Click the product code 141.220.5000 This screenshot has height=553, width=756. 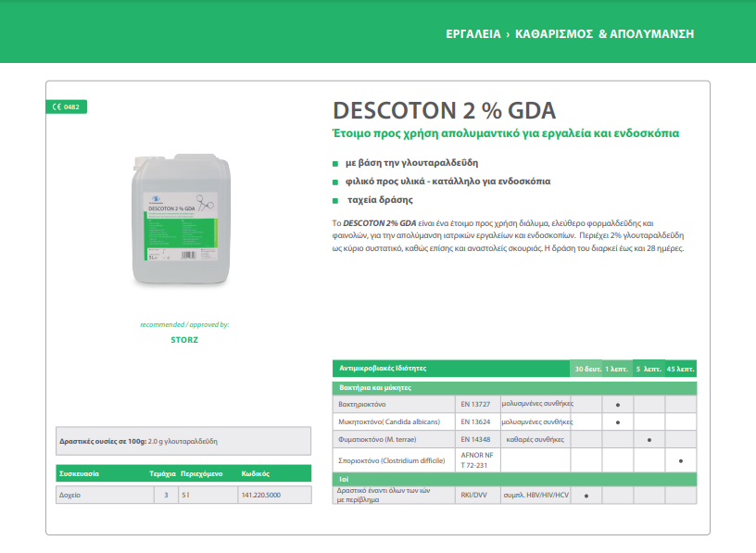tap(262, 496)
